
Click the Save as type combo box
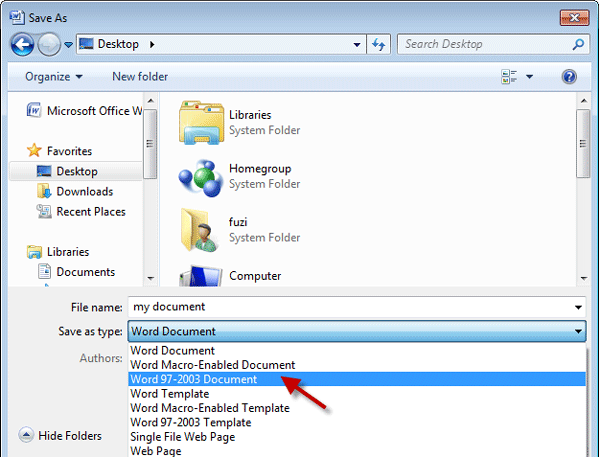(x=357, y=331)
